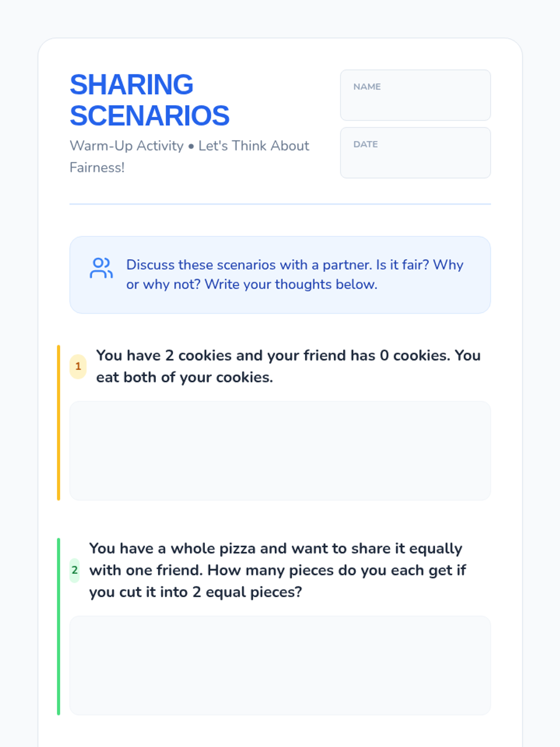Click the cookies scenario question text

288,366
